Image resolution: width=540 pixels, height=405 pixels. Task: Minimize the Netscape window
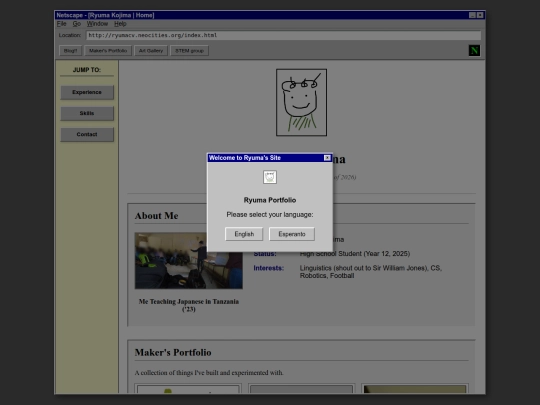pyautogui.click(x=472, y=15)
